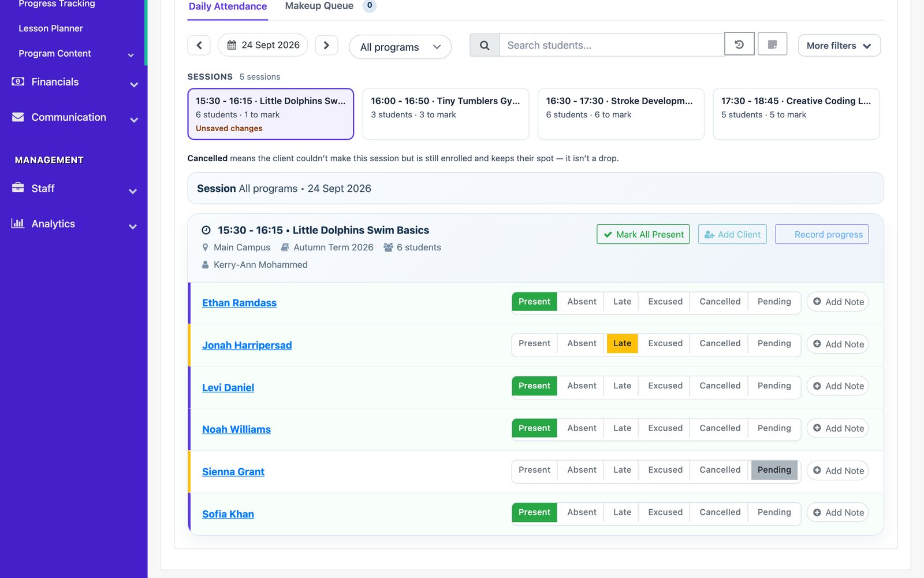Screen dimensions: 924x578
Task: Set Sienna Grant to Present
Action: coord(534,470)
